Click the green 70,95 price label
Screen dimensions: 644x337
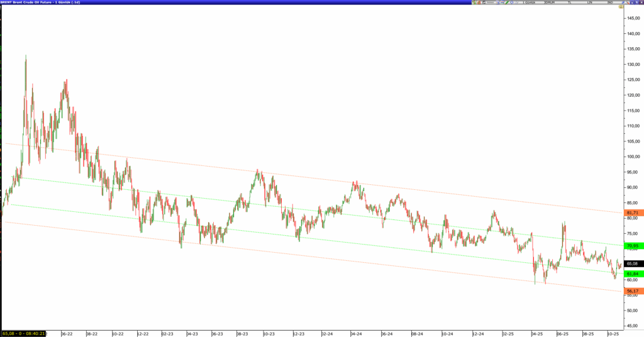(x=633, y=246)
